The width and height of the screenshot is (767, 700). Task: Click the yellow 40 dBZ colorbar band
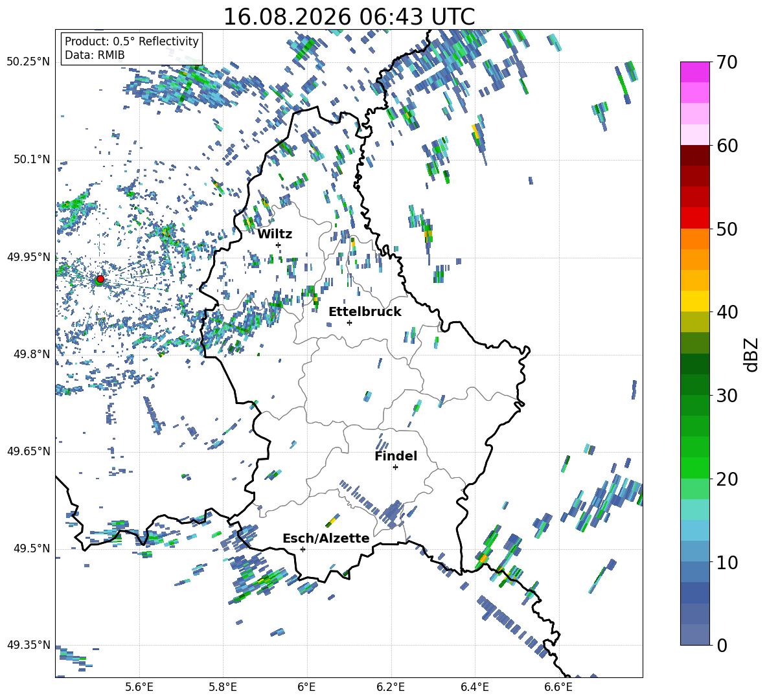(x=694, y=301)
